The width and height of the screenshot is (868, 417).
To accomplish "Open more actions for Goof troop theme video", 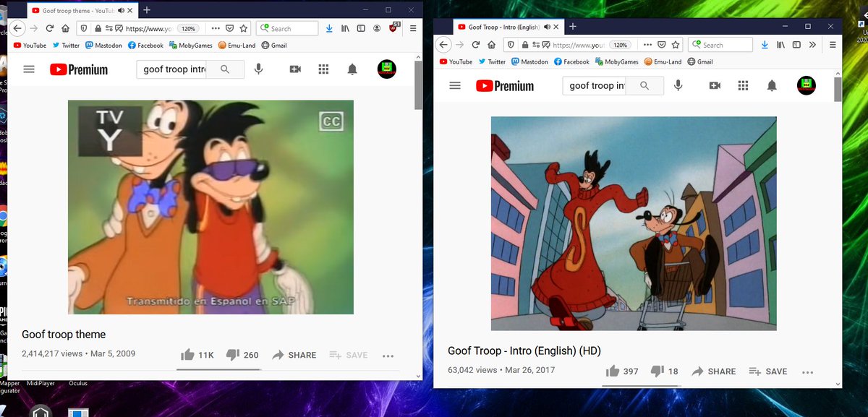I will [x=388, y=356].
